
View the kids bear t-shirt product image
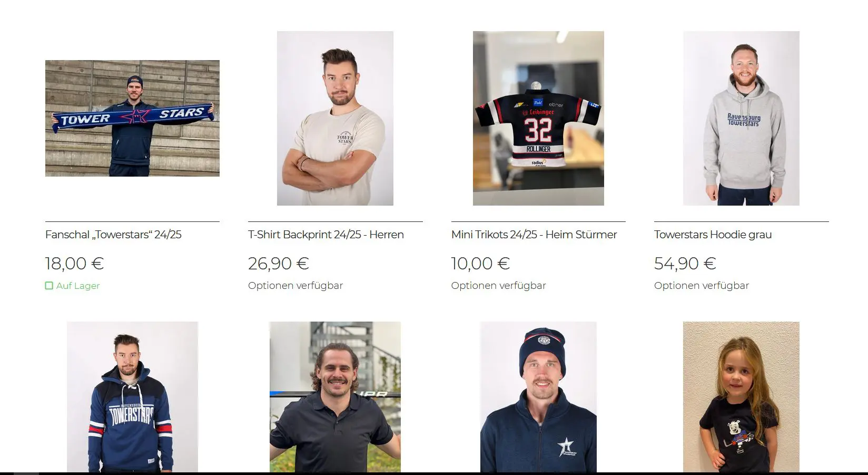[x=741, y=397]
